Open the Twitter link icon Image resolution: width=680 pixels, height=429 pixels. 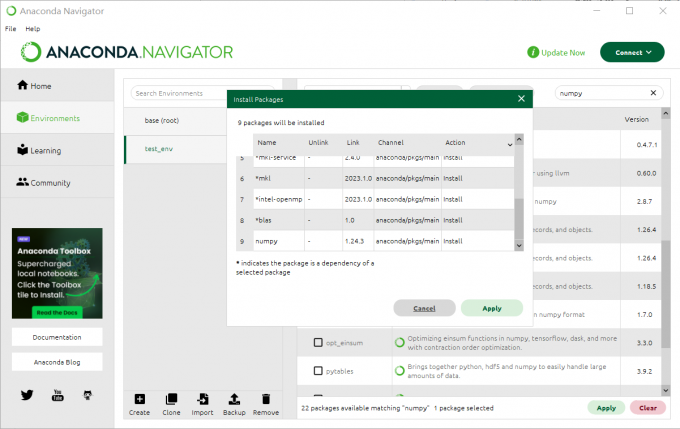(x=27, y=395)
